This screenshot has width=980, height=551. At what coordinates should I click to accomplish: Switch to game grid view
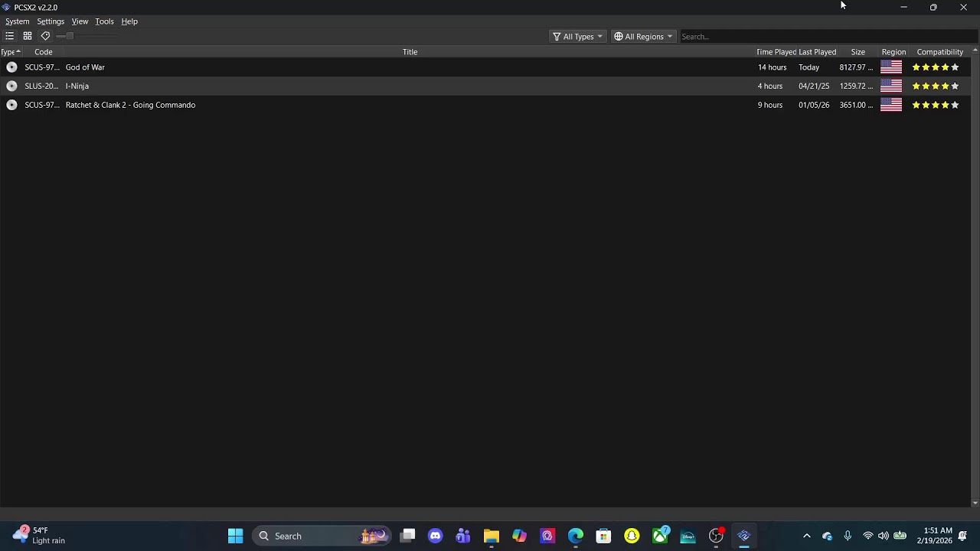[x=28, y=36]
